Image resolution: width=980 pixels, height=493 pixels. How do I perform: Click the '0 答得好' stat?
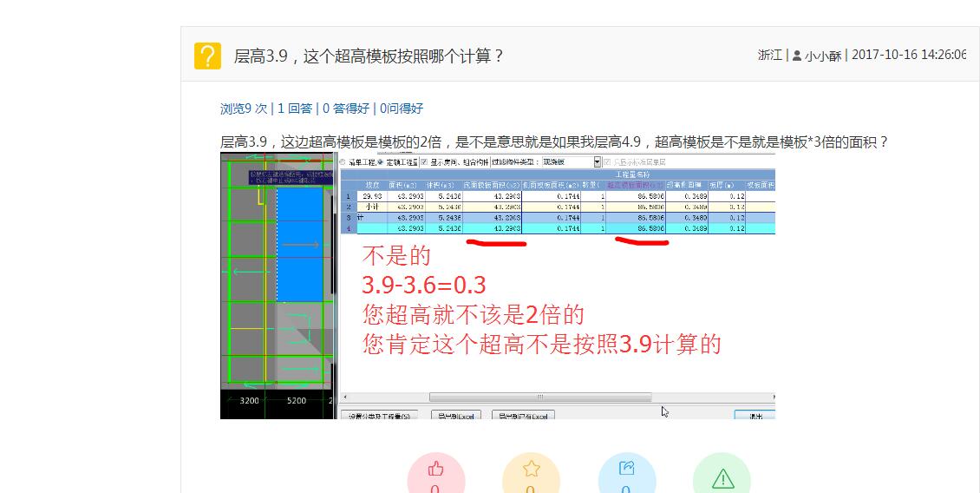(x=346, y=108)
